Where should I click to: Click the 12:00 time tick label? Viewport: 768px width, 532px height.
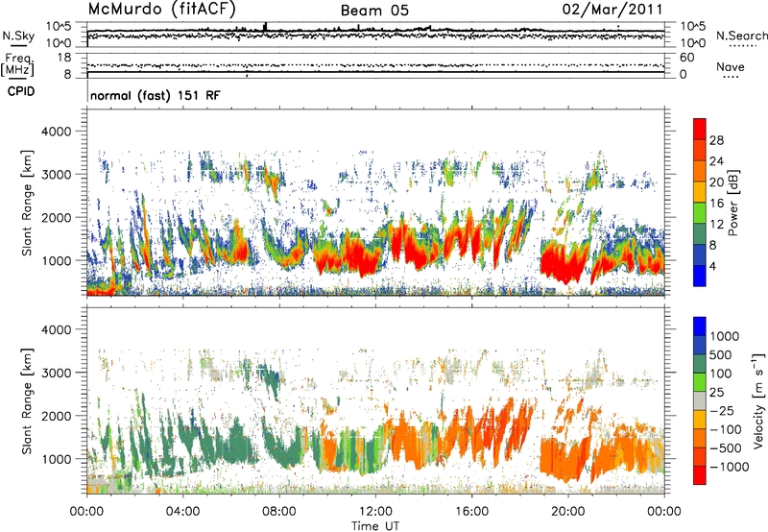[375, 512]
